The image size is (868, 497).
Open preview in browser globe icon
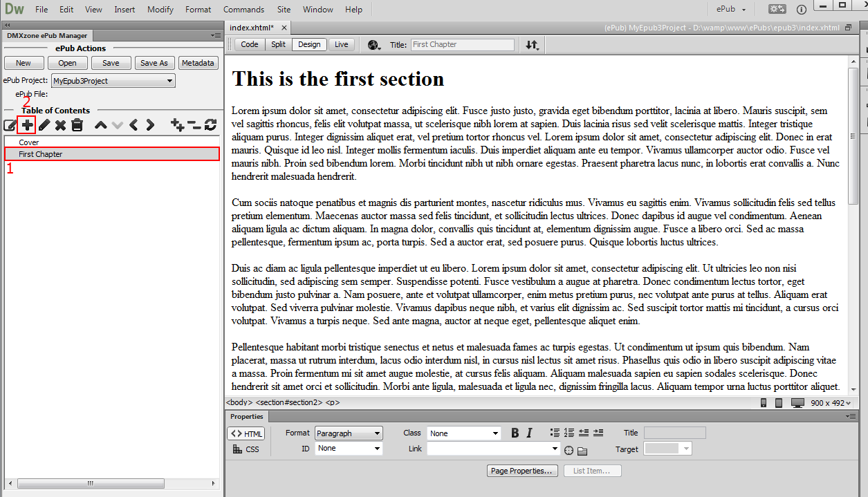[374, 45]
